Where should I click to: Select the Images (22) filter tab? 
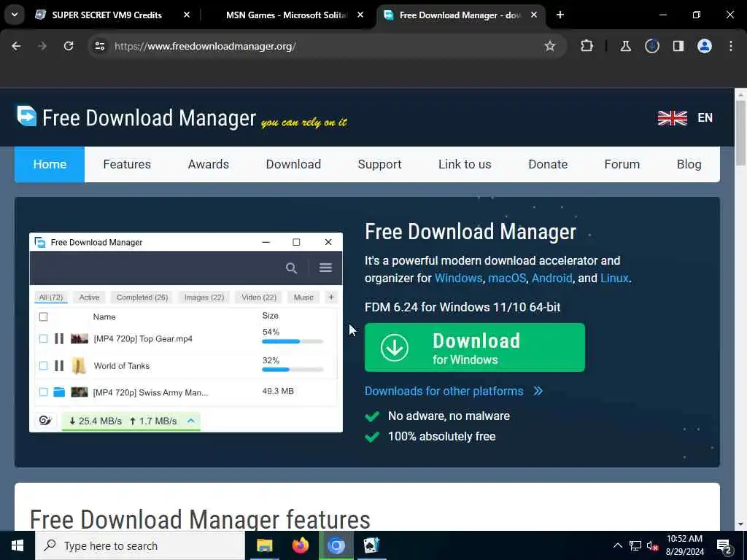tap(204, 297)
